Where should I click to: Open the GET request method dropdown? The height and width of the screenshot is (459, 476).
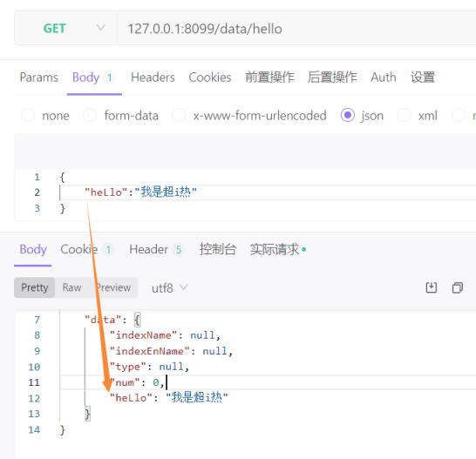(65, 29)
